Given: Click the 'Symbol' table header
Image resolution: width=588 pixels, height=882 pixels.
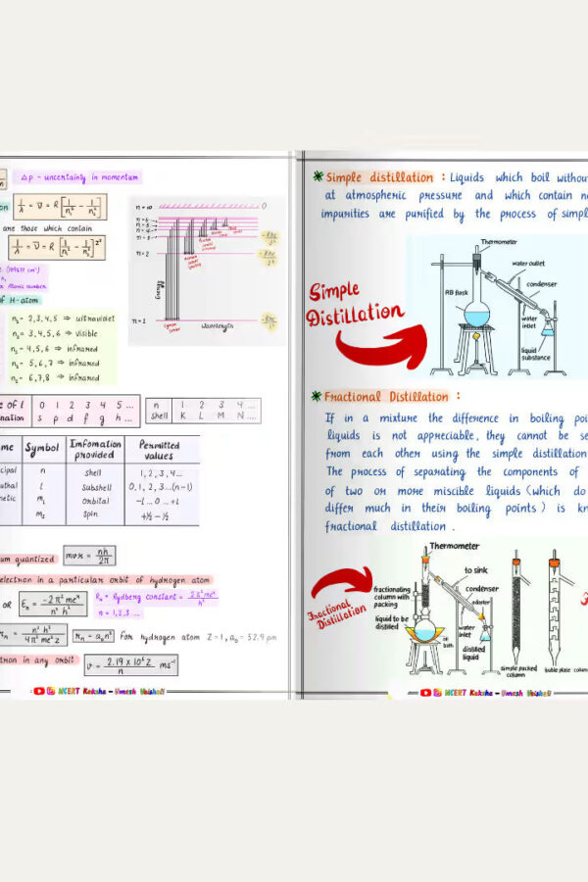Looking at the screenshot, I should (42, 448).
